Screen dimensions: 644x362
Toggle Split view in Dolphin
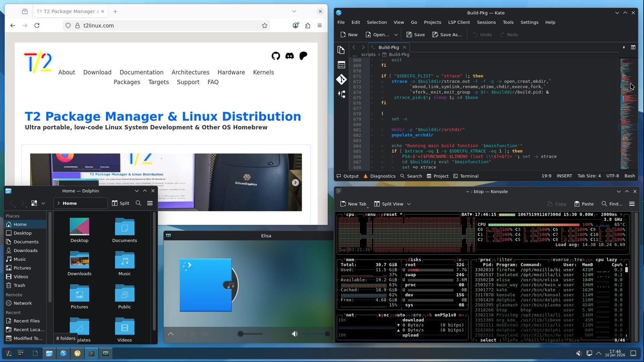coord(121,203)
